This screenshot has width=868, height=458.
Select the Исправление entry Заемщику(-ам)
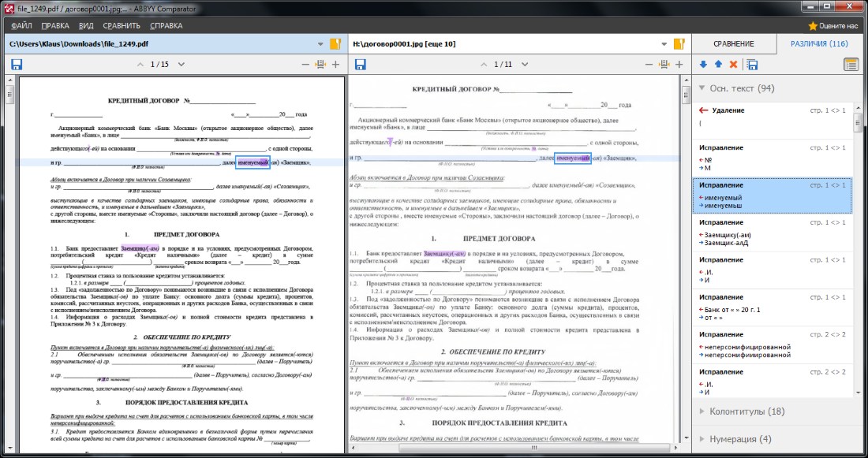tap(773, 233)
